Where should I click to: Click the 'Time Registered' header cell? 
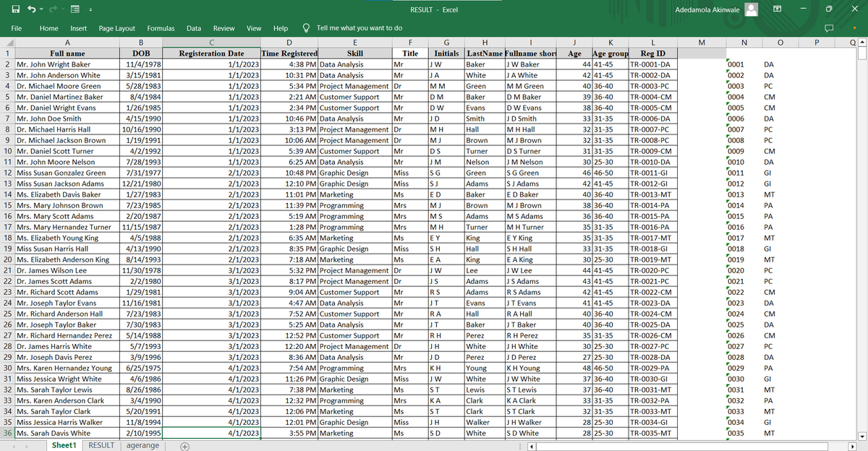(289, 53)
